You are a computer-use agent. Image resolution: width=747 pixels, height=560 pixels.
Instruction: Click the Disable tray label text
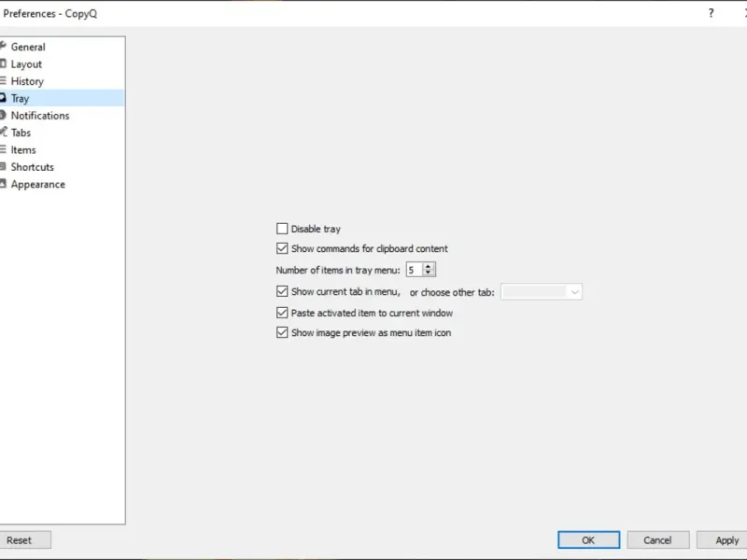(x=316, y=229)
